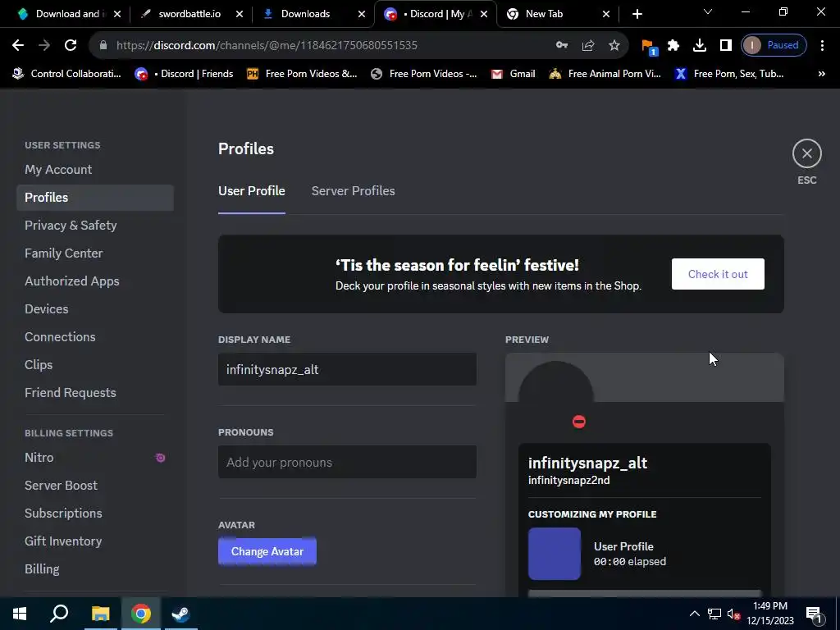Click the Do Not Disturb status badge
This screenshot has width=840, height=630.
tap(578, 422)
